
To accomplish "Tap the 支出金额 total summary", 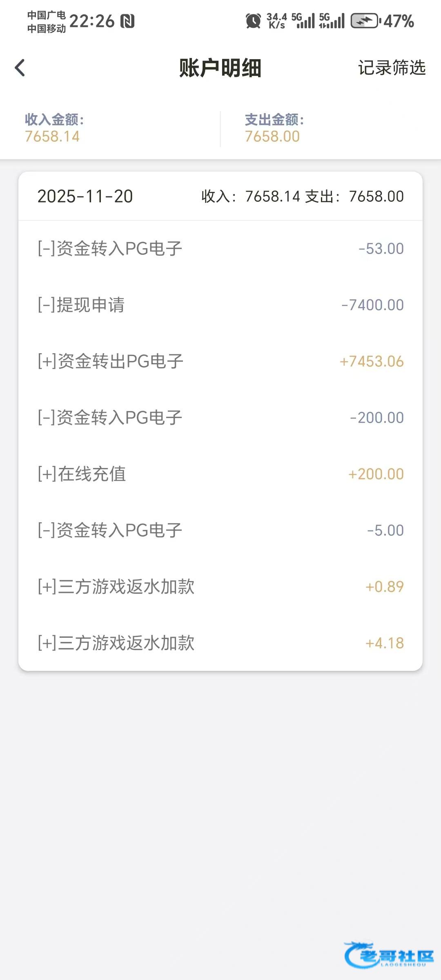I will coord(274,128).
